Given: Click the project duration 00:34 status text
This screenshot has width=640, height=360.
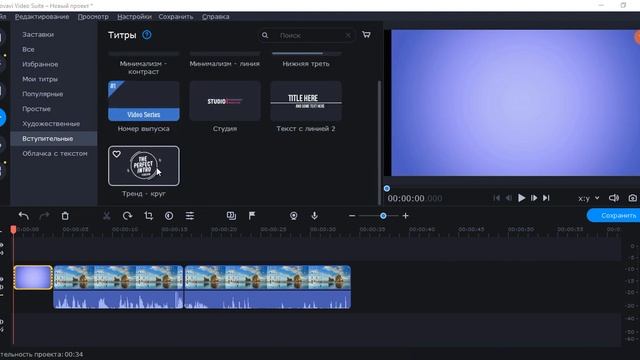Looking at the screenshot, I should pyautogui.click(x=41, y=354).
